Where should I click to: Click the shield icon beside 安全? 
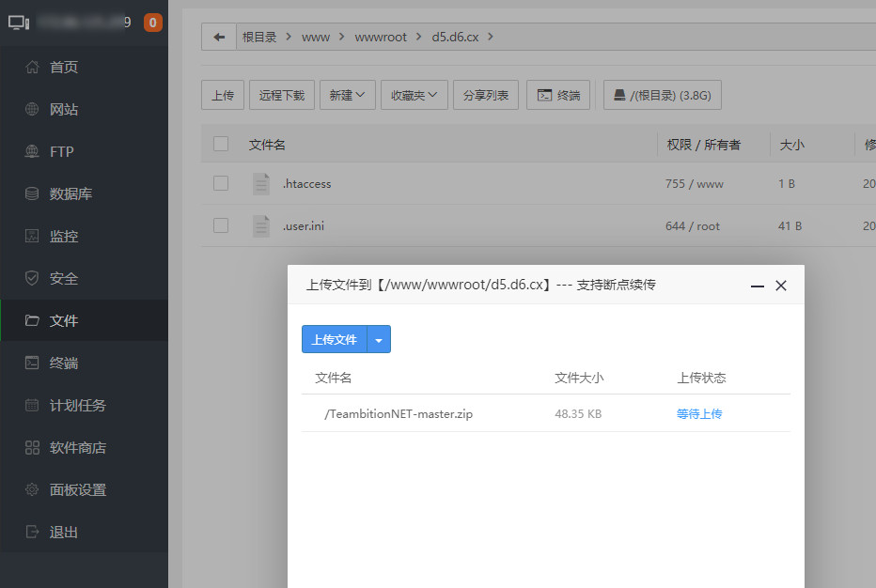[32, 278]
